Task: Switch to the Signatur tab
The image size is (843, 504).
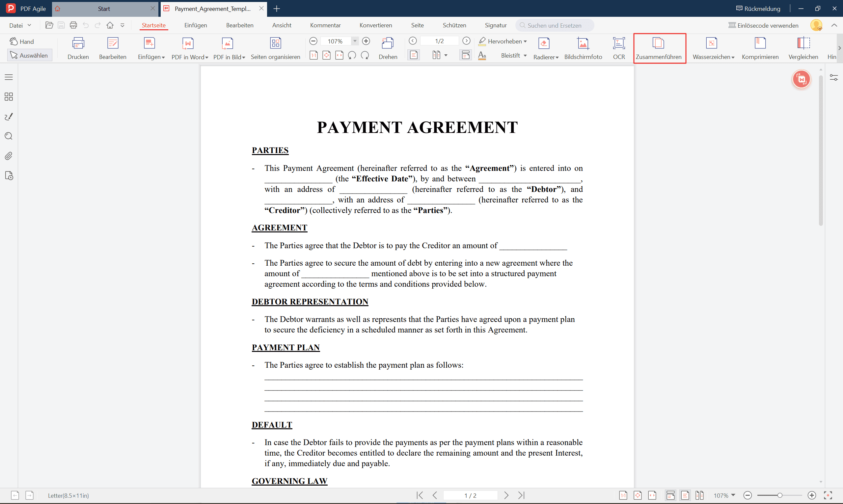Action: pos(496,25)
